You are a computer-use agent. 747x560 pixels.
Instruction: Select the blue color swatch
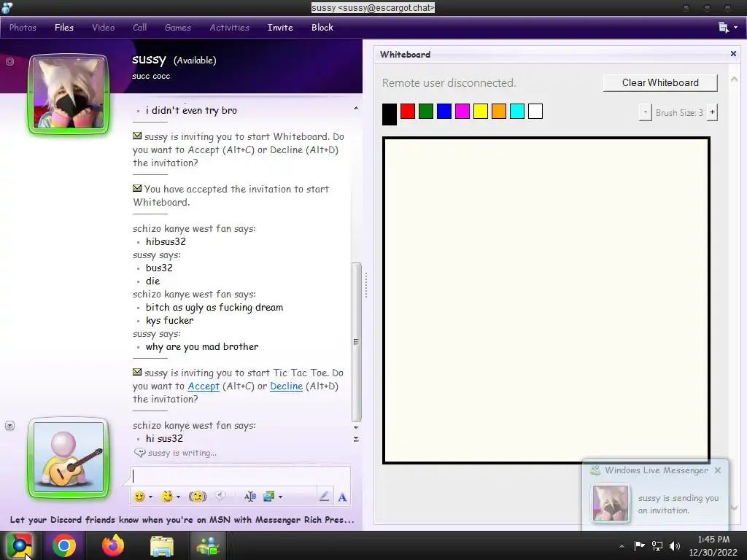[x=444, y=112]
